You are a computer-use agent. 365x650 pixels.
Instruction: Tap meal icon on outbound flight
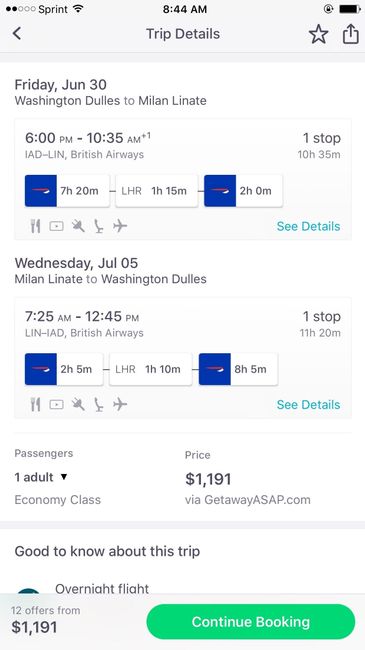(x=36, y=226)
